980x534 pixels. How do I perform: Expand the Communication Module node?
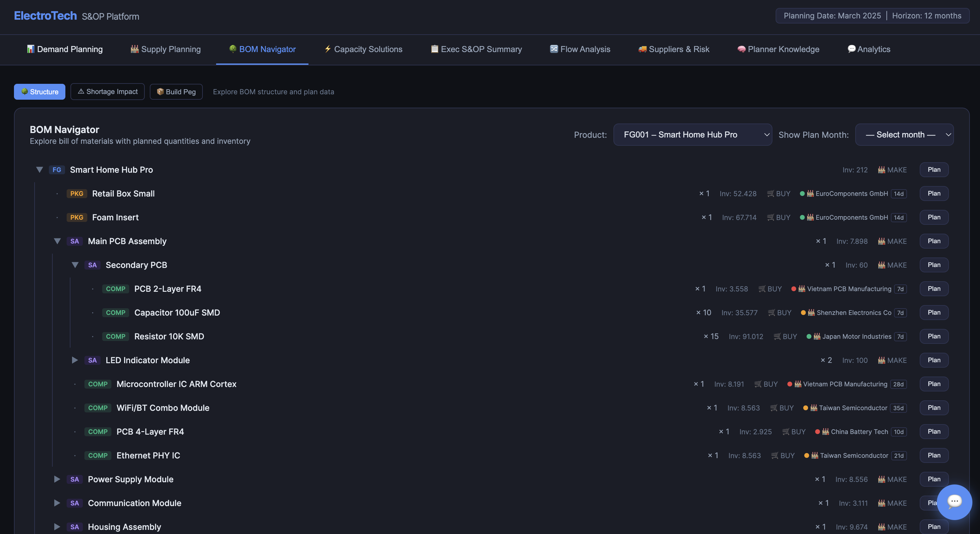(57, 503)
